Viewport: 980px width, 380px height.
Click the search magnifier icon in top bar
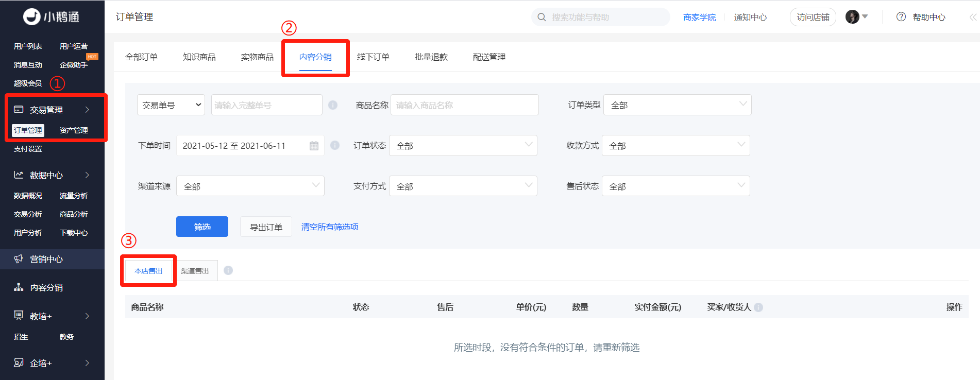coord(542,17)
